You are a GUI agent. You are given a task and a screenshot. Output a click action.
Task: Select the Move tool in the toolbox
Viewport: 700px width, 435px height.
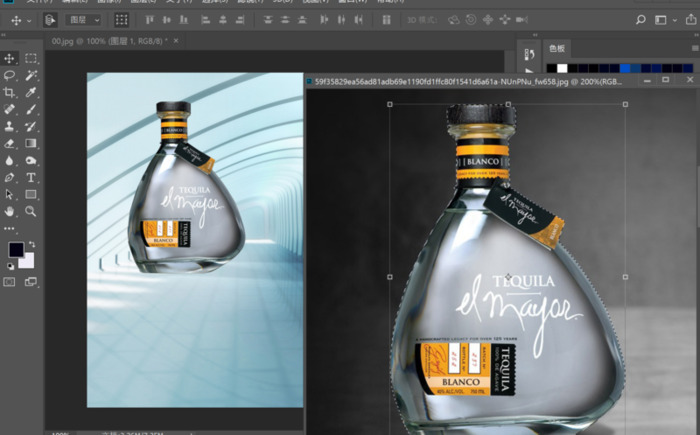(x=10, y=59)
